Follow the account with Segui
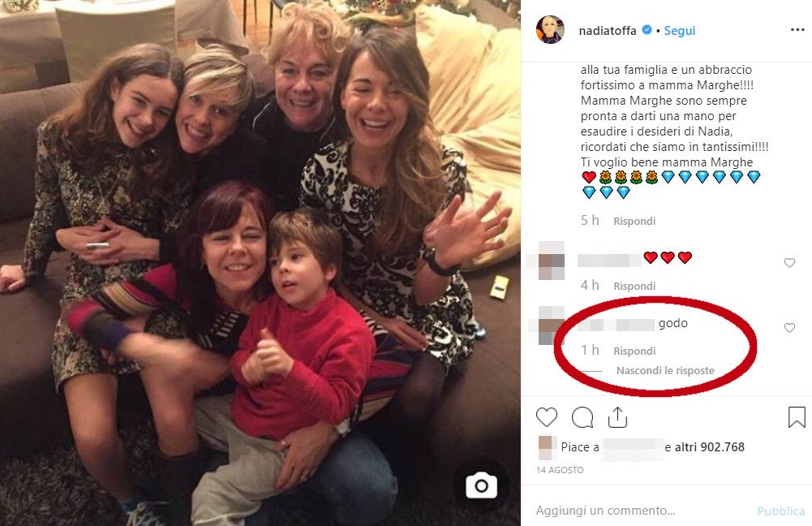 (680, 31)
